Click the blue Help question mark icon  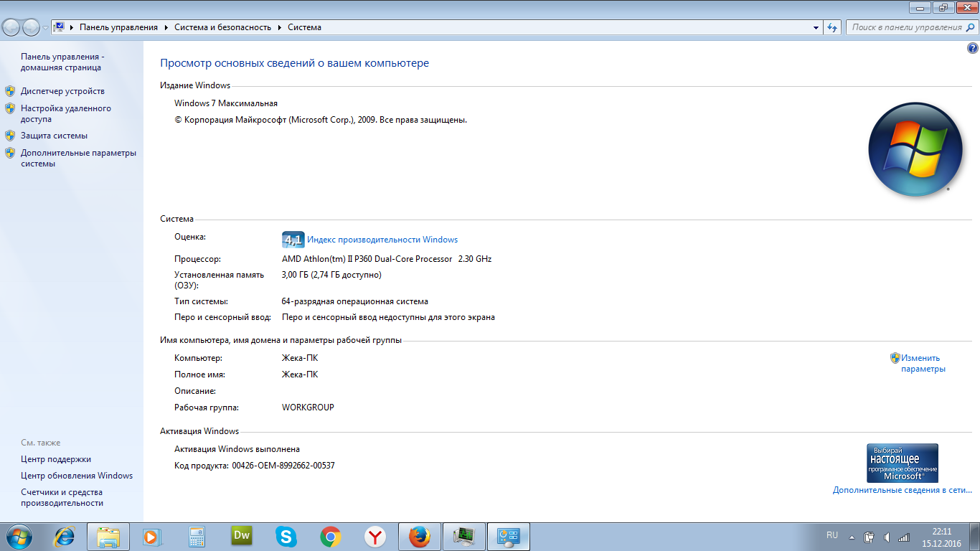(973, 49)
